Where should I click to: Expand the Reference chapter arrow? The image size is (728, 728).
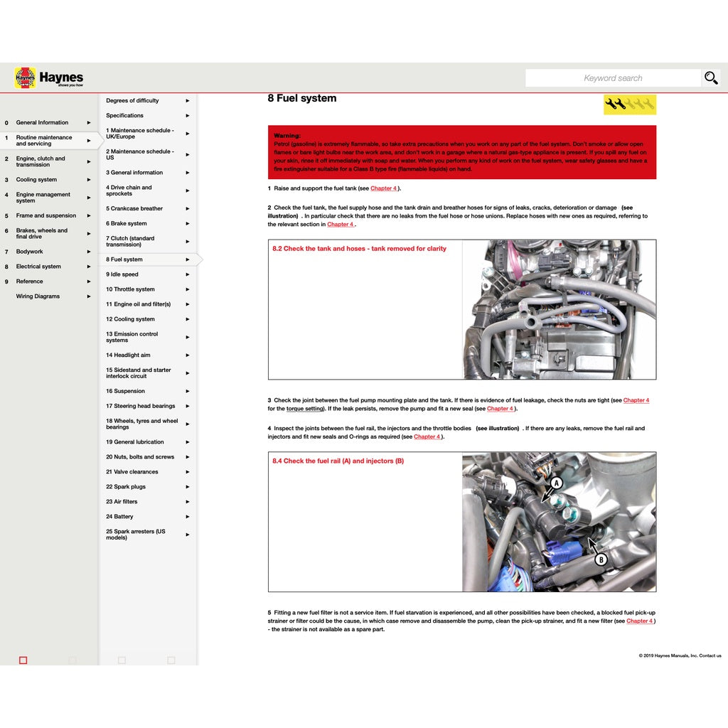coord(89,281)
